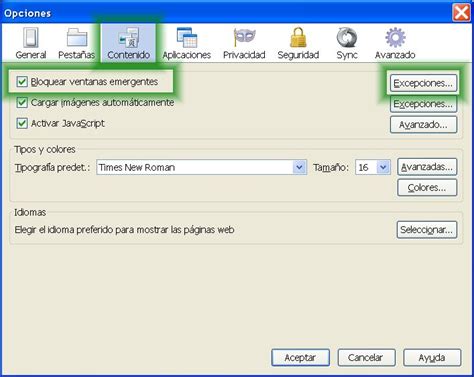Open Excepciones for Bloquear ventanas emergentes

tap(423, 83)
